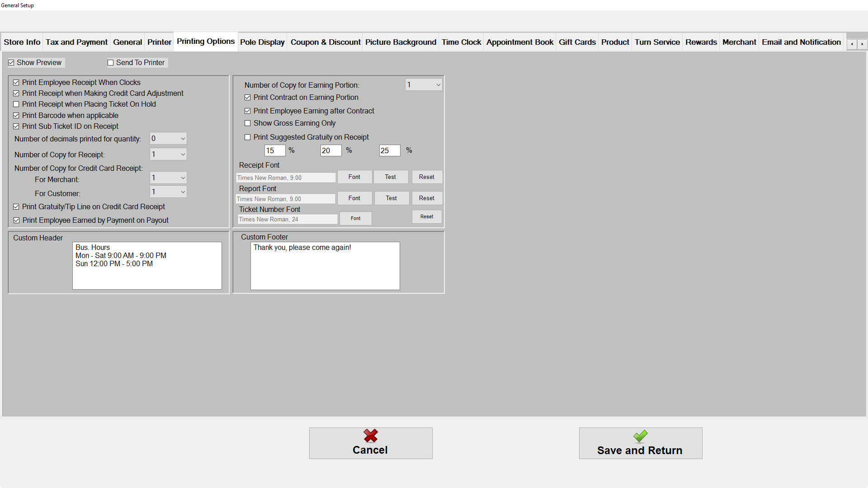Viewport: 868px width, 488px height.
Task: Enable Send To Printer checkbox
Action: [111, 63]
